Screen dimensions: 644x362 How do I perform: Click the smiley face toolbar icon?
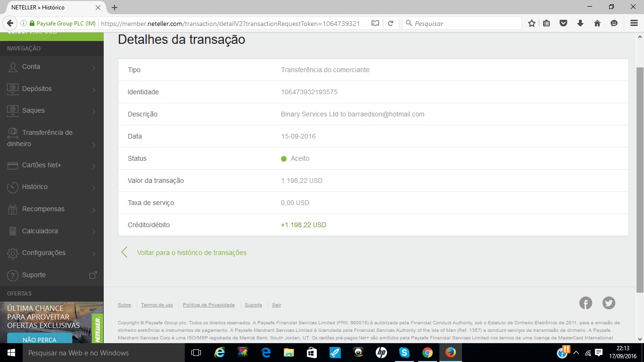(x=614, y=23)
